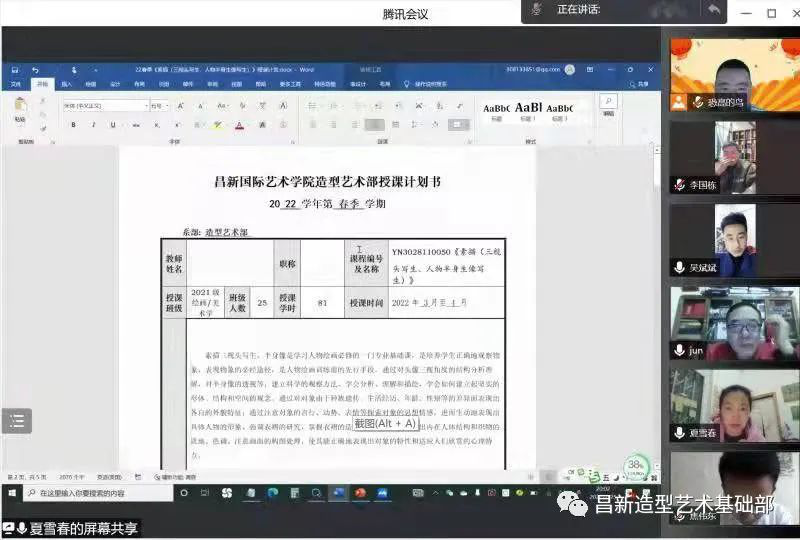Apply Bold formatting in Word ribbon
This screenshot has height=540, width=800.
pyautogui.click(x=73, y=125)
